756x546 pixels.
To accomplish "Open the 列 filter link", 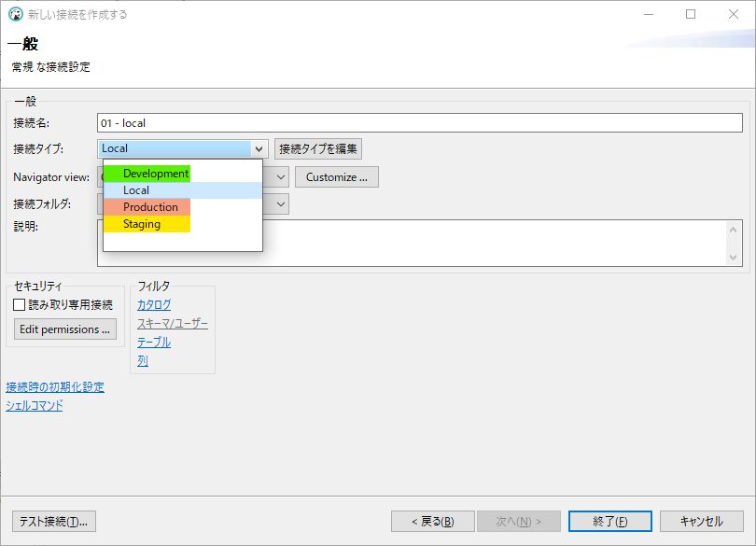I will [x=143, y=361].
